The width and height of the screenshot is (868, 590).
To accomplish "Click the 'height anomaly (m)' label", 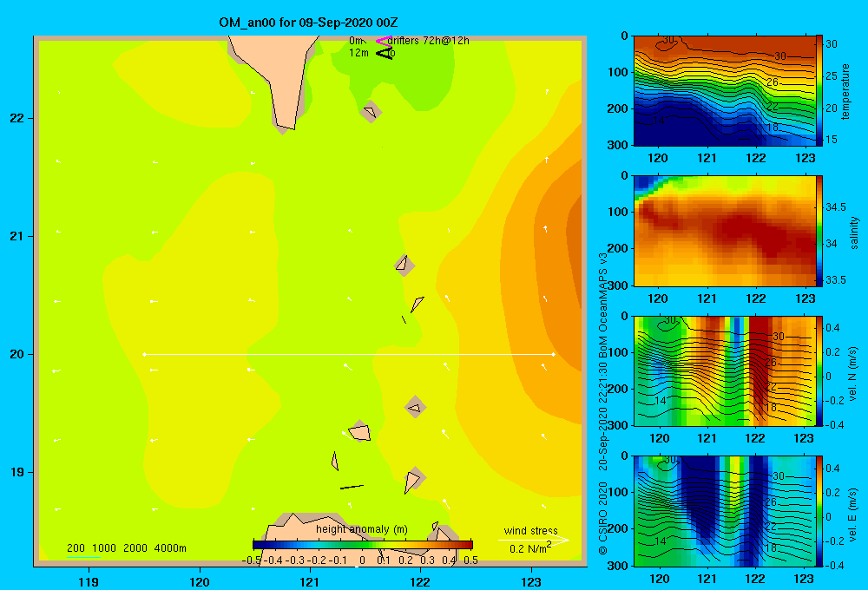I will [362, 529].
